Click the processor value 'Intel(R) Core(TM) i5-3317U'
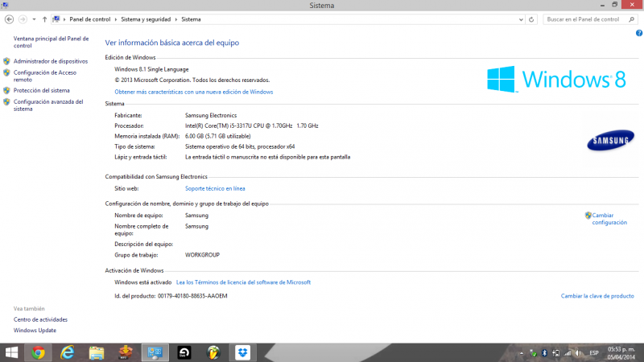Viewport: 644px width, 362px height. [x=251, y=125]
